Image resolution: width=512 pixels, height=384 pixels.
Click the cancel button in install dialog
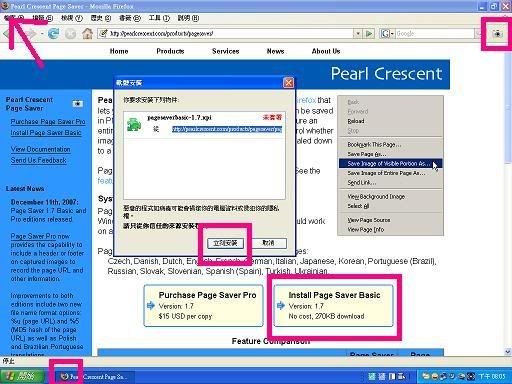pyautogui.click(x=268, y=243)
